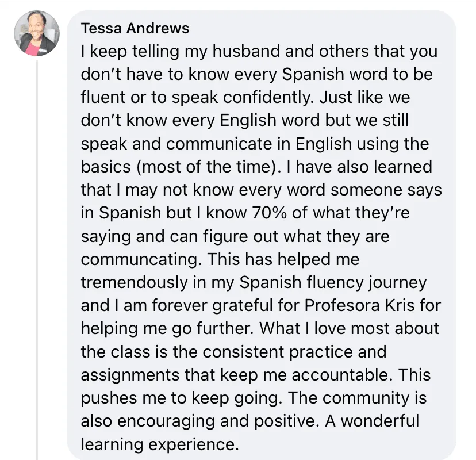Click the misspelled word "communcating."

coord(141,259)
